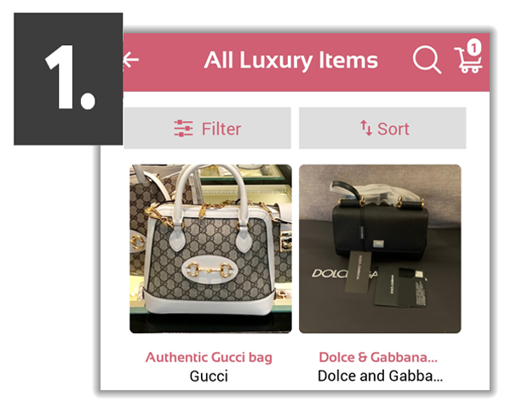Select the Dolce and Gabba... brand label
The width and height of the screenshot is (517, 420).
click(380, 377)
